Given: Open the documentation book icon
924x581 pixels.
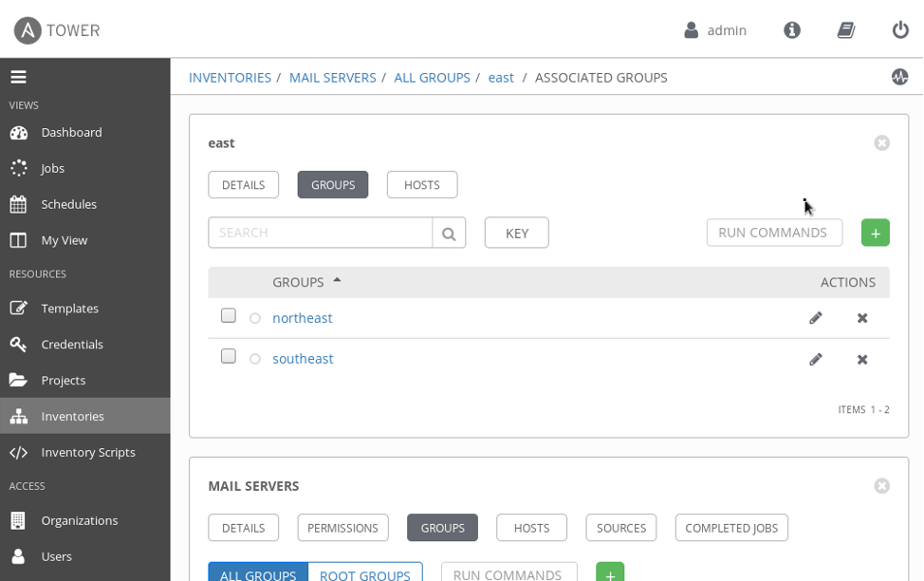Looking at the screenshot, I should (x=846, y=30).
